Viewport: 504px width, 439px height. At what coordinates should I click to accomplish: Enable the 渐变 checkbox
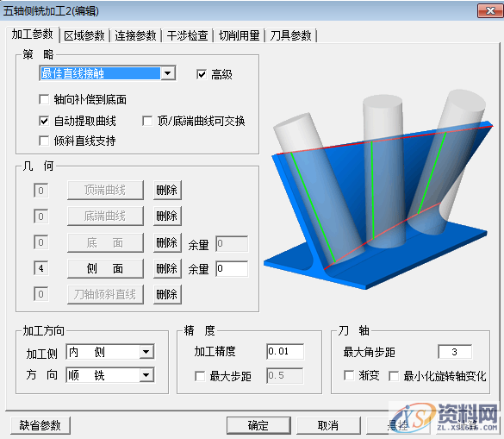(x=349, y=375)
